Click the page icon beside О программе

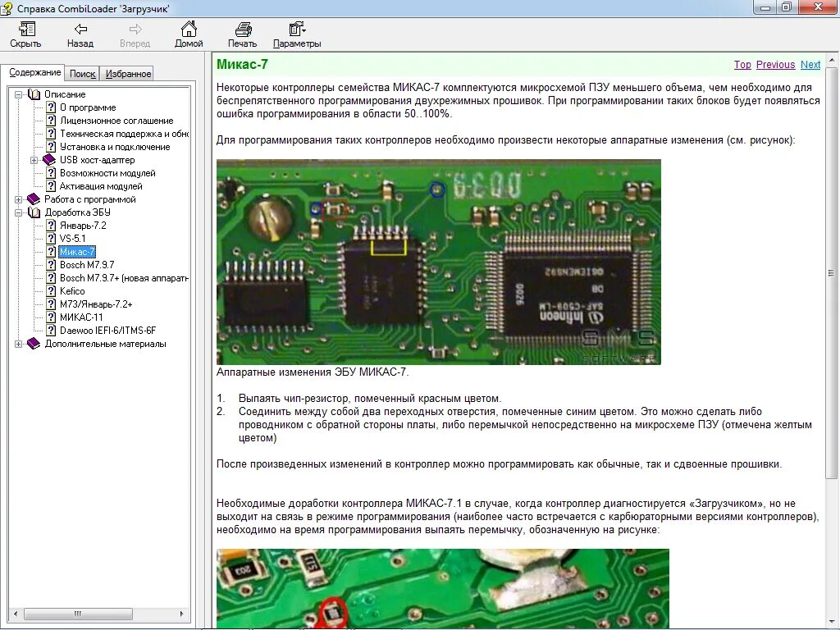[x=51, y=107]
